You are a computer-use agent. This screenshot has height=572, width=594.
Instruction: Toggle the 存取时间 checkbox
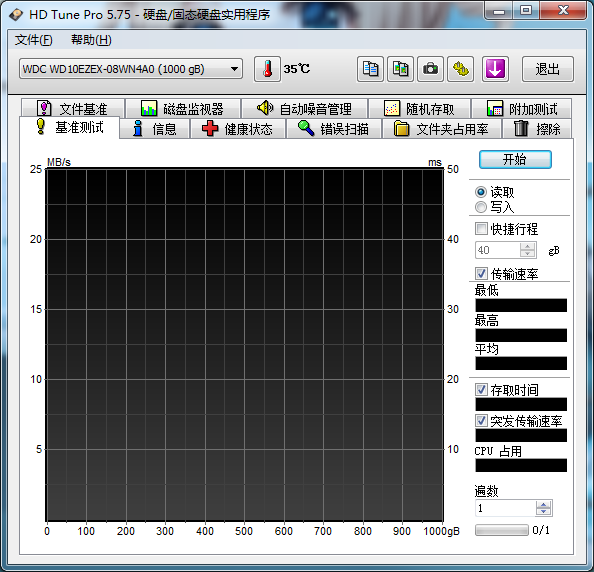481,389
